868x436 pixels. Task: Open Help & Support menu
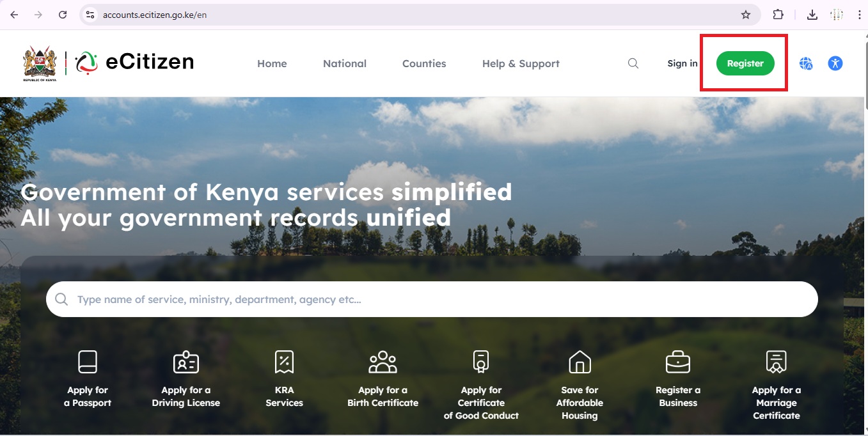click(x=521, y=63)
